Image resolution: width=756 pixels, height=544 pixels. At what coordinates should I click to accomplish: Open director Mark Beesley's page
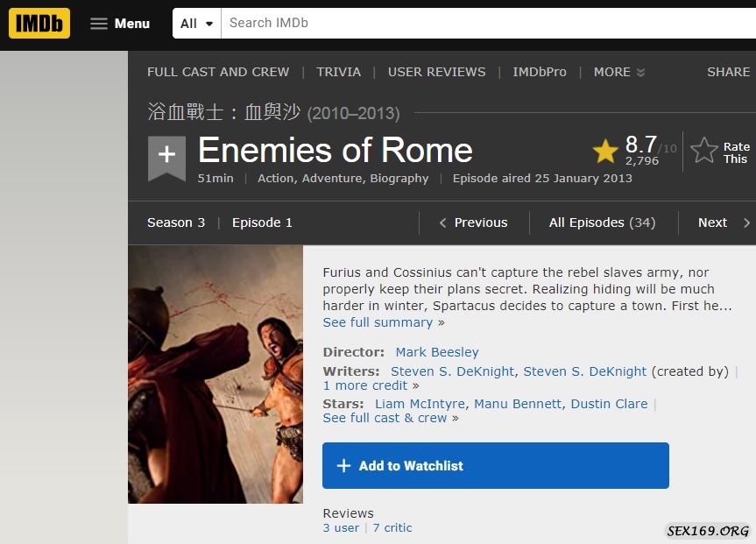[437, 352]
